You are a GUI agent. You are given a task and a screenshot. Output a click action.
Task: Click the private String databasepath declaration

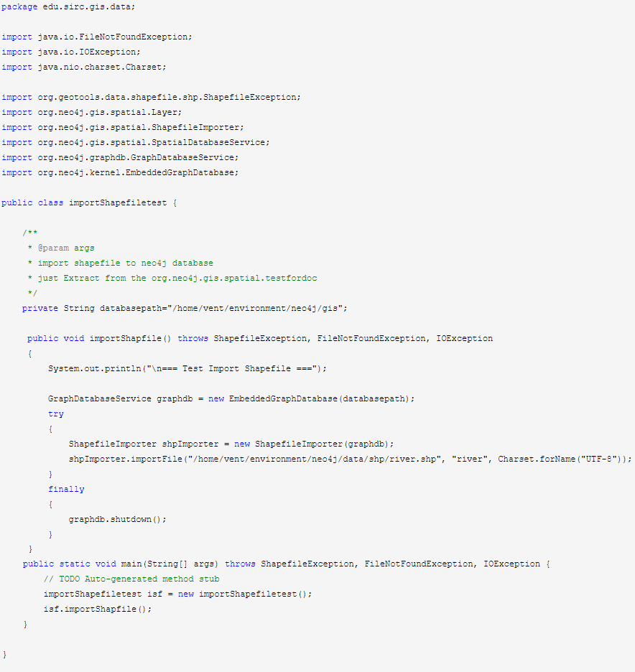[185, 308]
